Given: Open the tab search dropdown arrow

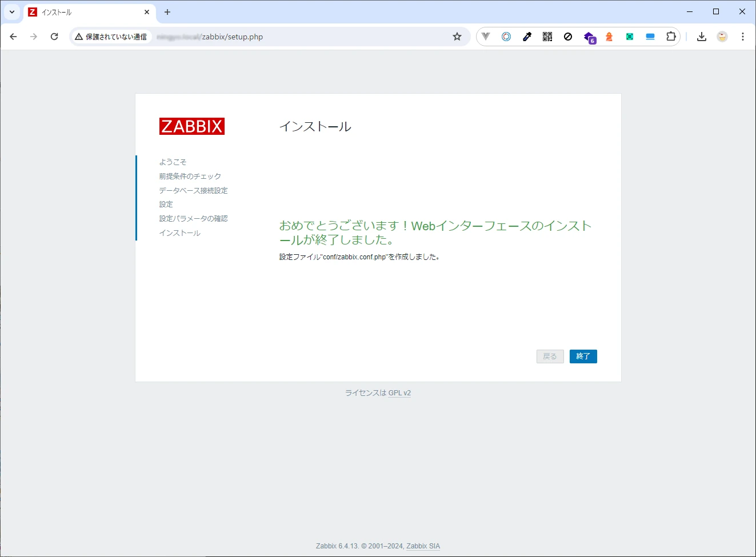Looking at the screenshot, I should point(12,12).
